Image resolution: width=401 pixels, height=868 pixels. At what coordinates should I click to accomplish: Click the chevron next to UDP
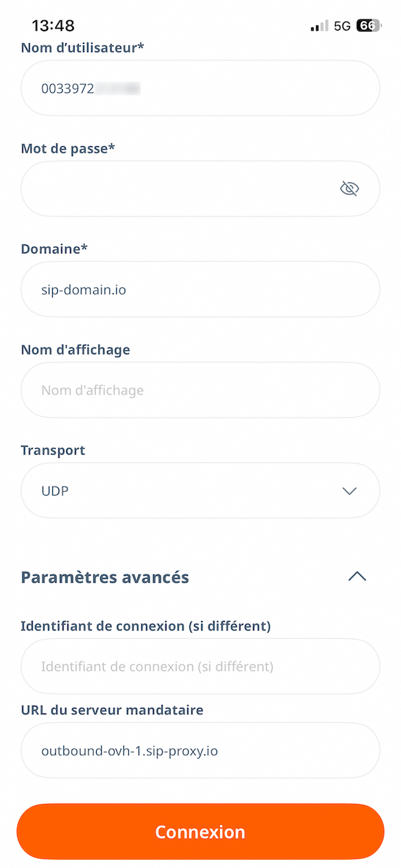point(349,490)
